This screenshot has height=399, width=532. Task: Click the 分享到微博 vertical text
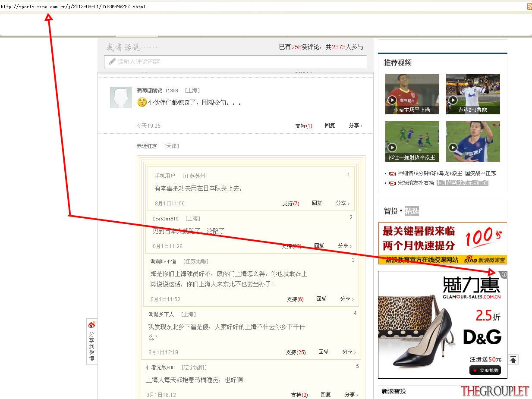(x=91, y=346)
